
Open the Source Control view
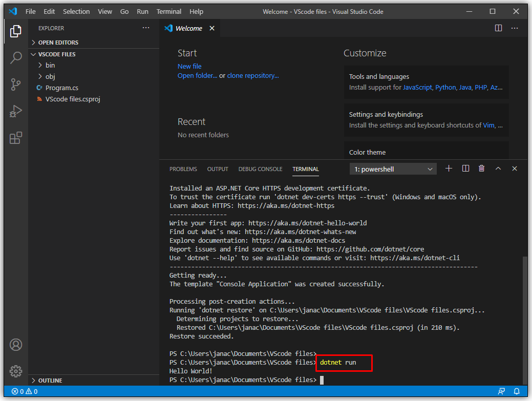(x=16, y=85)
